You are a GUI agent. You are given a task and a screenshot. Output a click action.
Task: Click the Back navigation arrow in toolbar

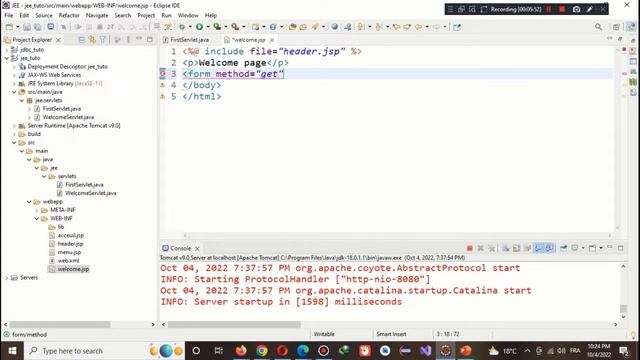click(418, 27)
